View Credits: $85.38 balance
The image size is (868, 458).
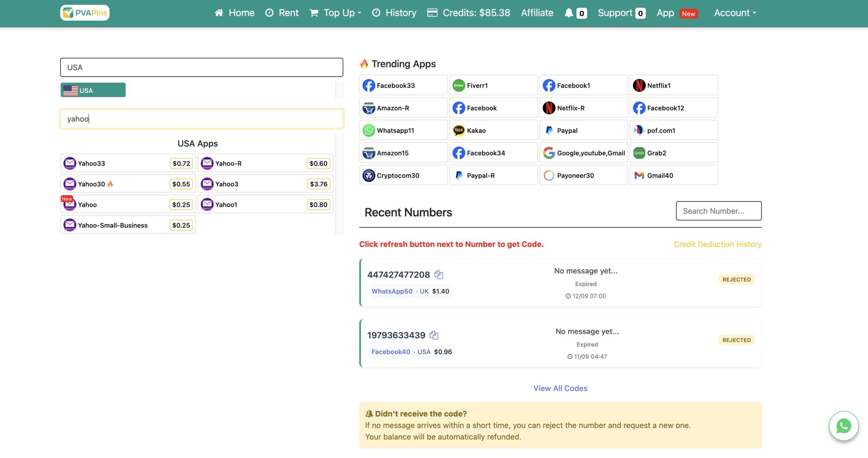click(469, 13)
